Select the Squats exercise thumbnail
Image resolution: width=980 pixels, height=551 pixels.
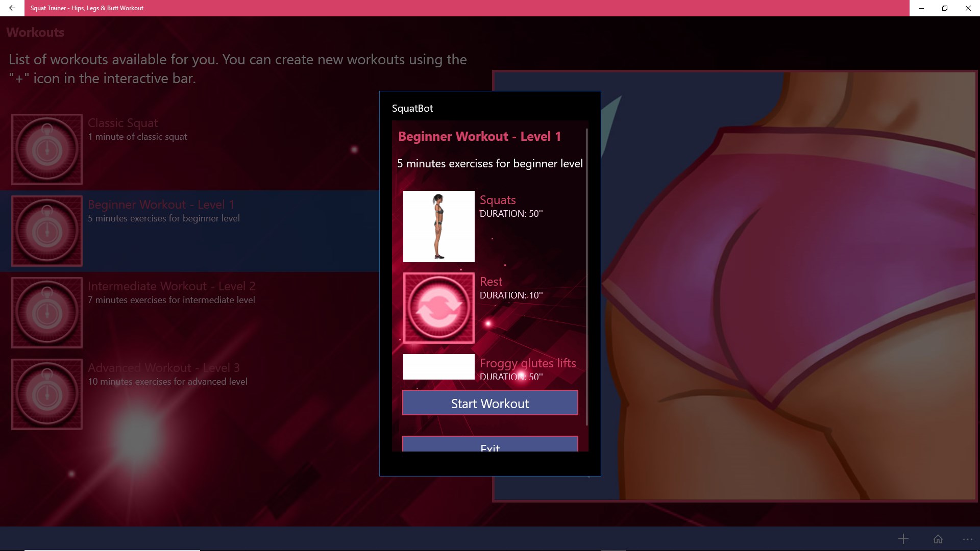tap(438, 227)
